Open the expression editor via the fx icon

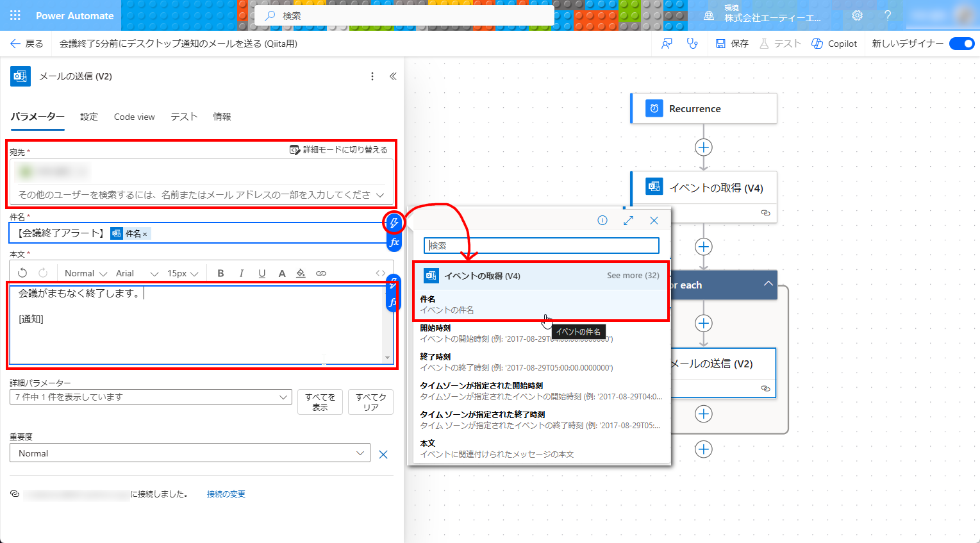(394, 242)
